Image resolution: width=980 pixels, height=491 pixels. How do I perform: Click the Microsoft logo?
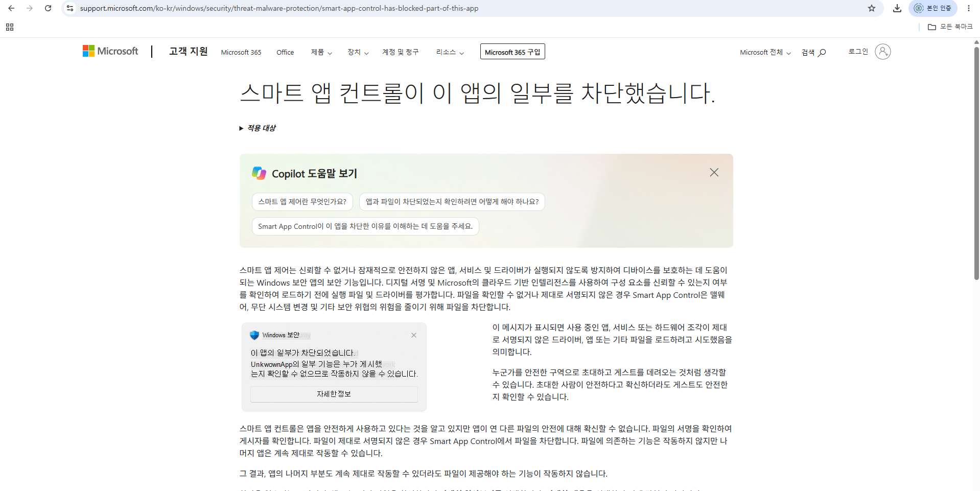coord(110,51)
